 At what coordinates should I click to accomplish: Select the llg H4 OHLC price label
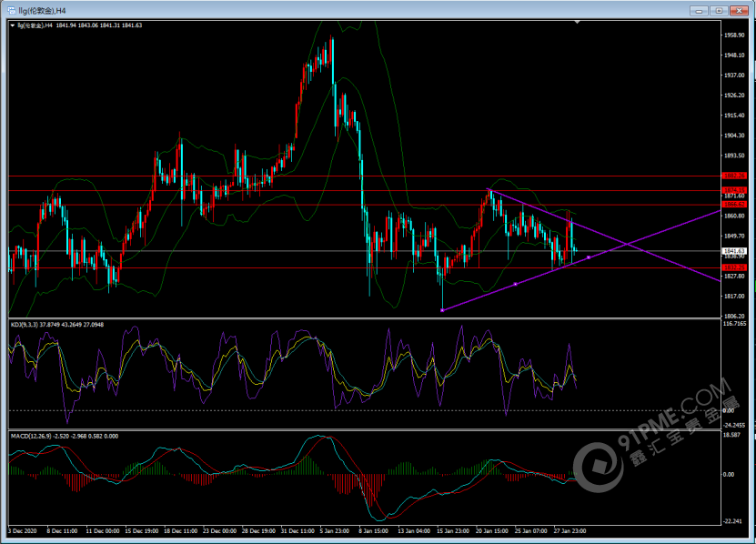(x=79, y=25)
